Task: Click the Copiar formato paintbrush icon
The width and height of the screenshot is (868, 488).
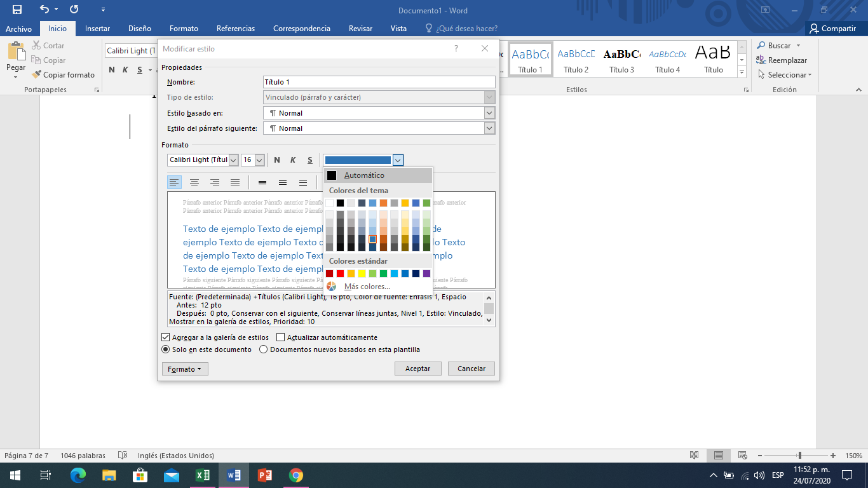Action: click(37, 75)
